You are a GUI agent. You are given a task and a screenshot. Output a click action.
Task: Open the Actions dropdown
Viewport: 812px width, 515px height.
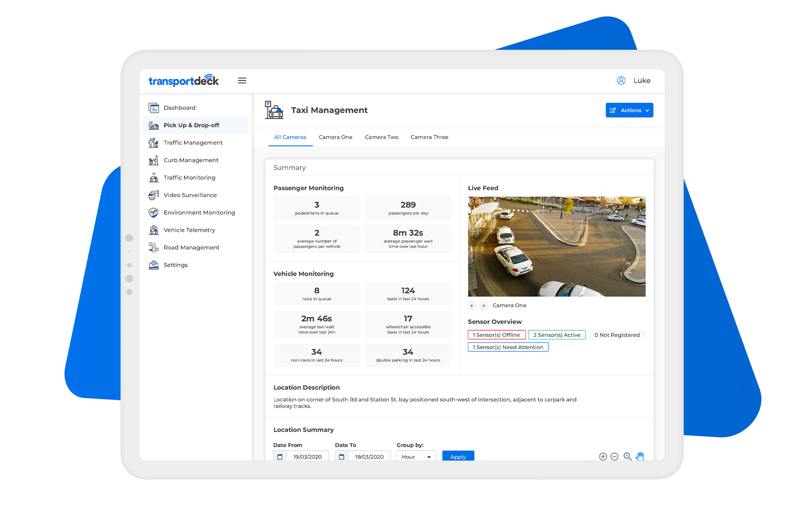(x=629, y=110)
